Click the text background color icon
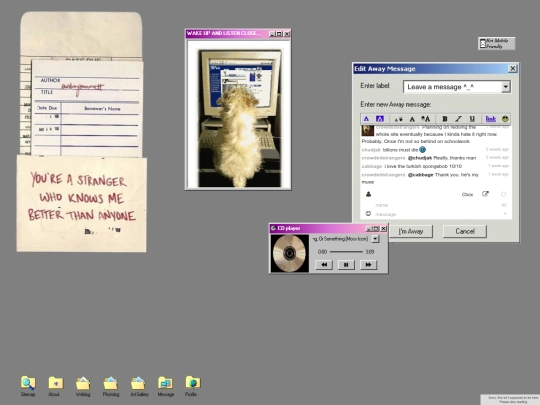Image resolution: width=540 pixels, height=405 pixels. coord(380,119)
